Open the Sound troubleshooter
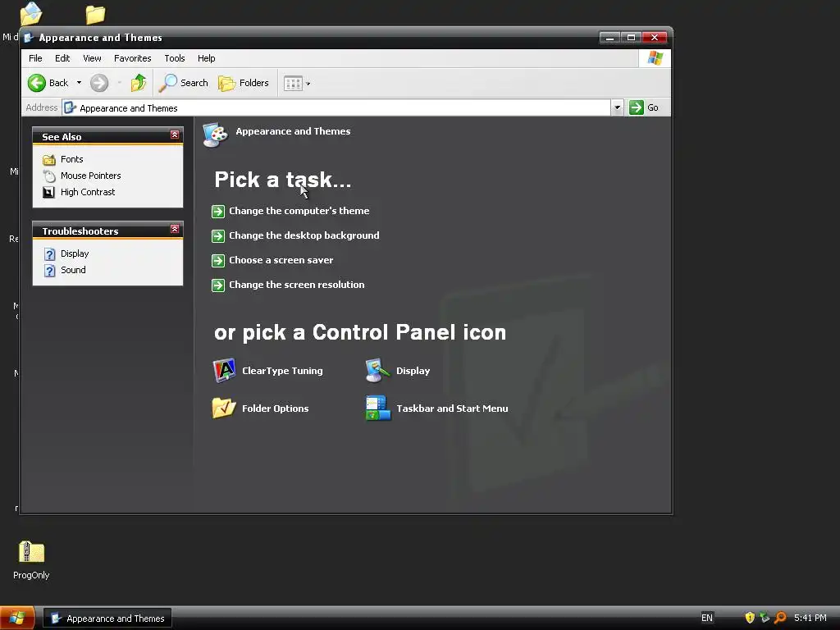This screenshot has height=630, width=840. click(73, 270)
